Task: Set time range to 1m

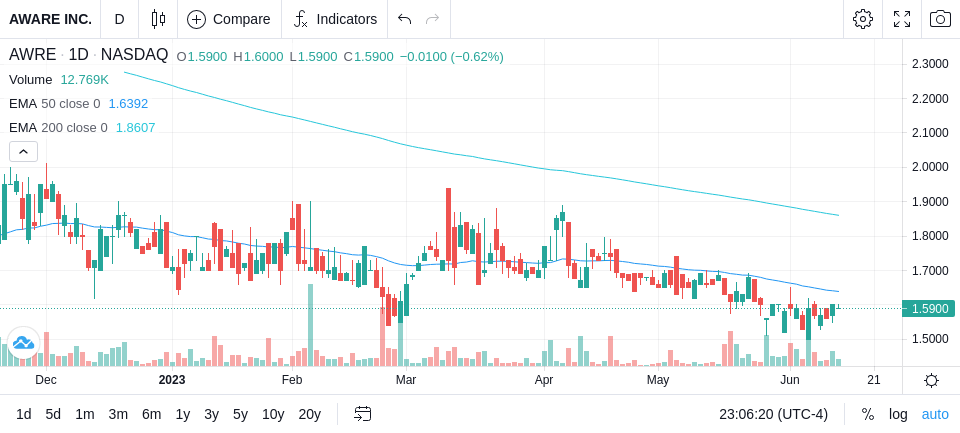Action: tap(84, 414)
